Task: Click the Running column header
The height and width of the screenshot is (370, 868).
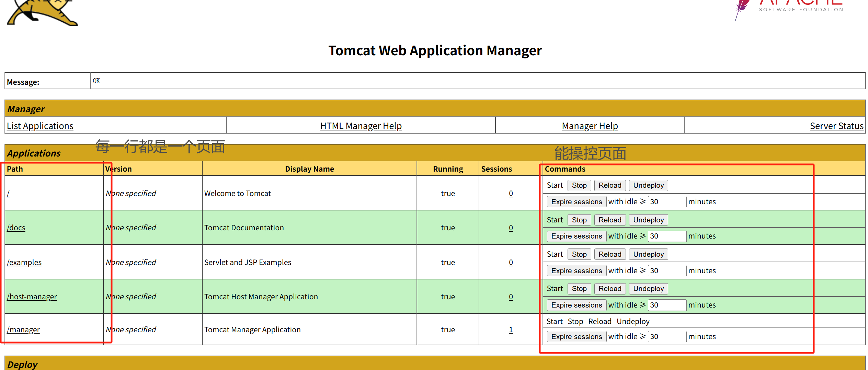Action: pos(448,169)
